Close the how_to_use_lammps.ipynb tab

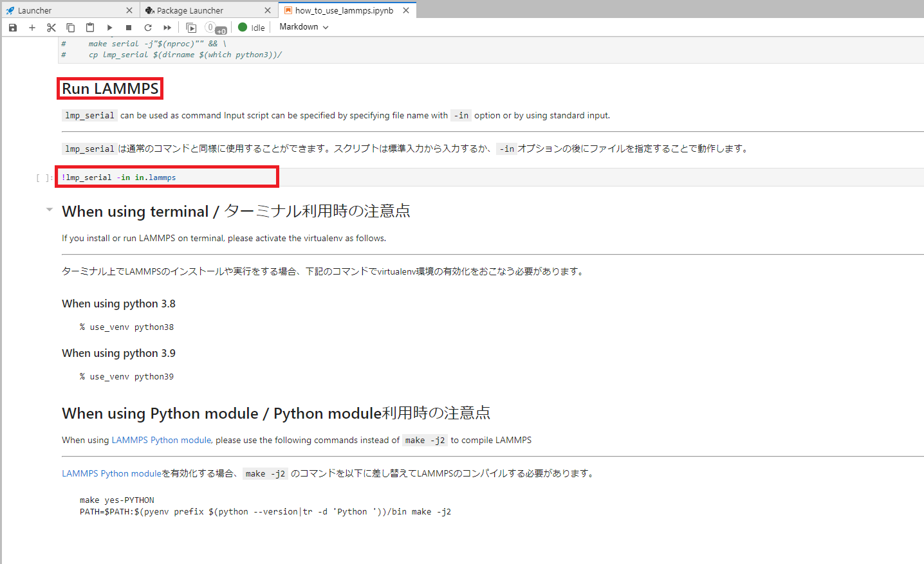406,10
